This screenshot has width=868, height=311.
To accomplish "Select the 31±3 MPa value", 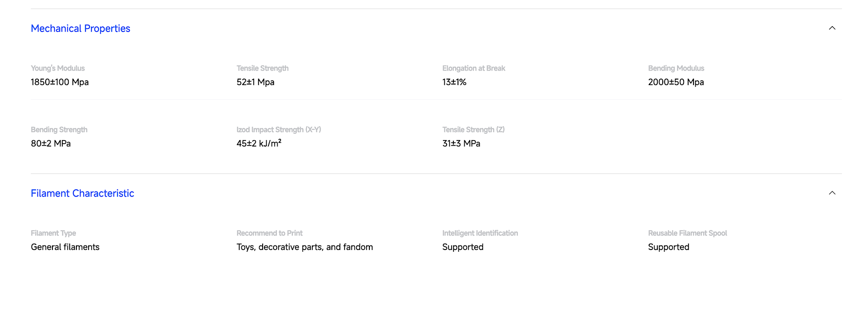I will (x=461, y=144).
